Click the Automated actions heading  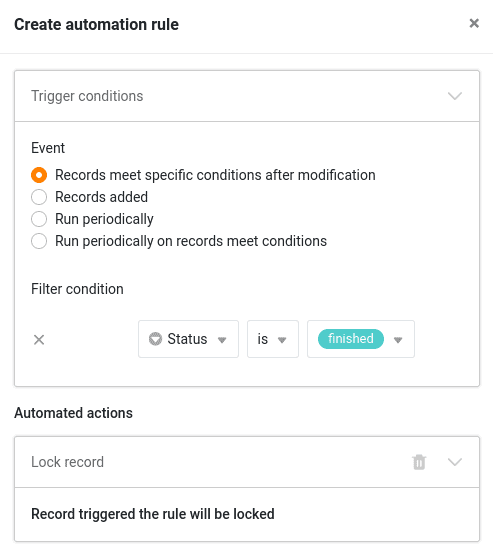point(73,413)
